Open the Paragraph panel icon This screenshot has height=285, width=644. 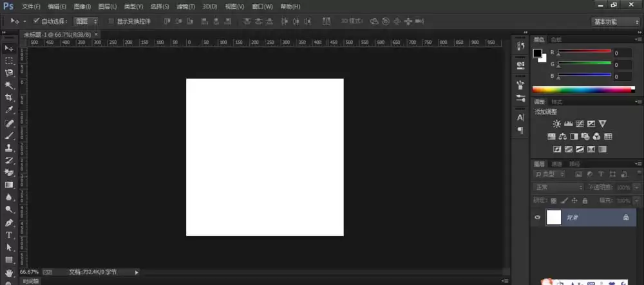tap(520, 131)
